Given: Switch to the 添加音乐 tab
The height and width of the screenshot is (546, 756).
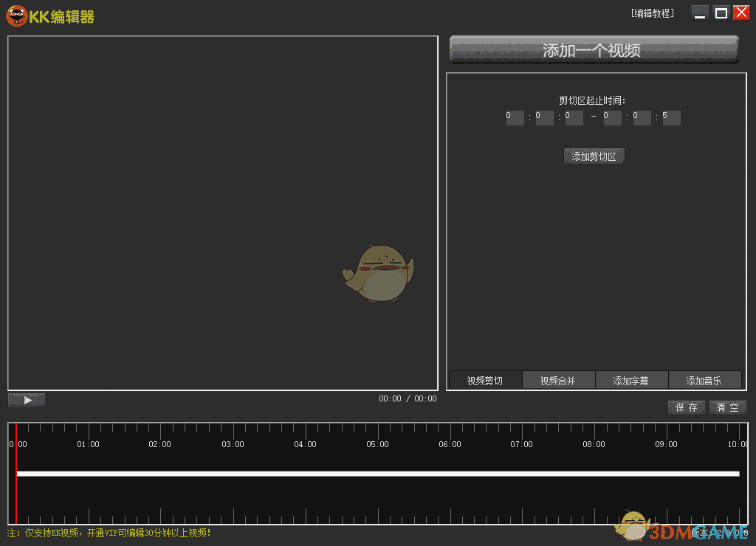Looking at the screenshot, I should pyautogui.click(x=704, y=381).
